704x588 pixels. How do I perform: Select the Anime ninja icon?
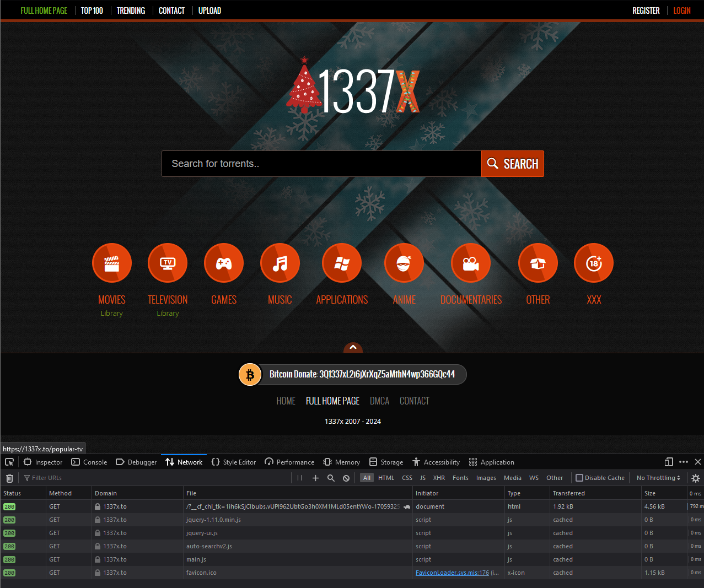point(404,263)
